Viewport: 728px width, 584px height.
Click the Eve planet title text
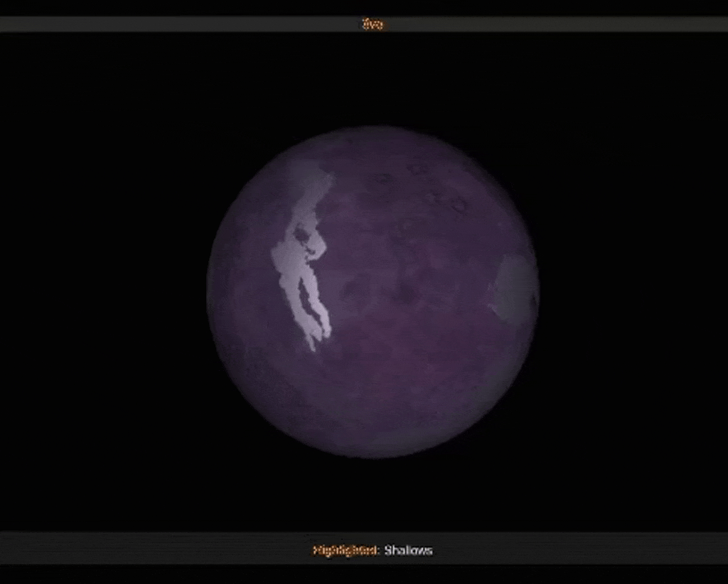click(373, 24)
